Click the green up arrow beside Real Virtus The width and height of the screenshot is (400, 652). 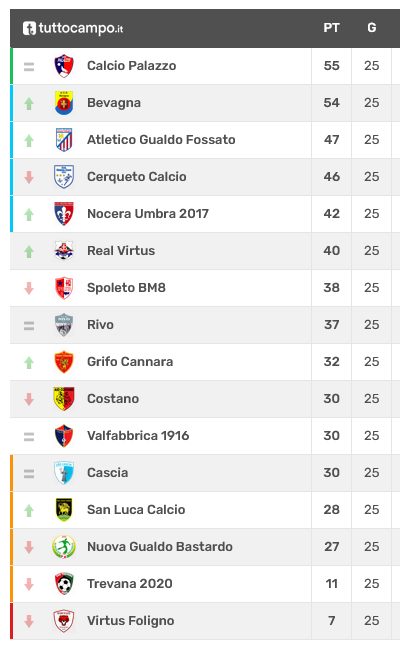(x=29, y=251)
